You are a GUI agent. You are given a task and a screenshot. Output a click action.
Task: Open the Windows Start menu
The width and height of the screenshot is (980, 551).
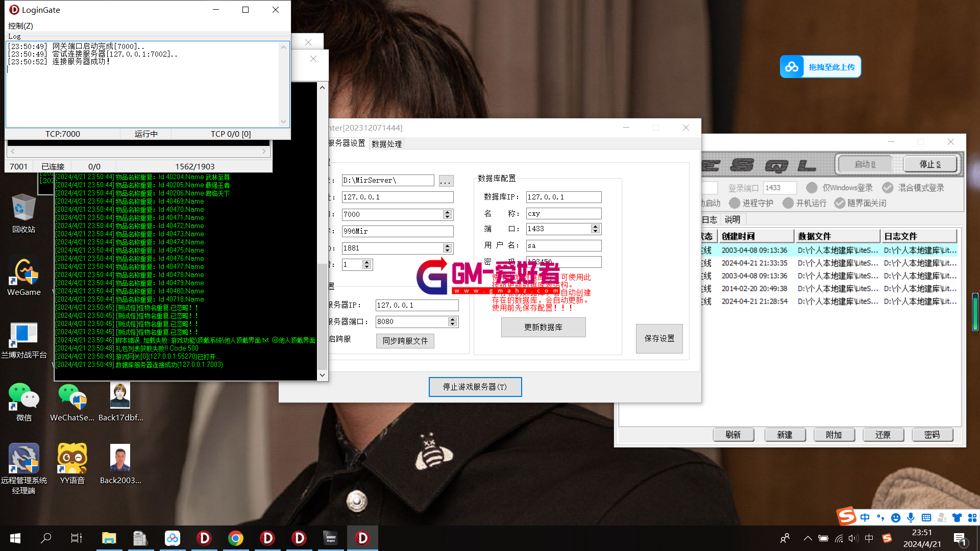click(x=15, y=538)
